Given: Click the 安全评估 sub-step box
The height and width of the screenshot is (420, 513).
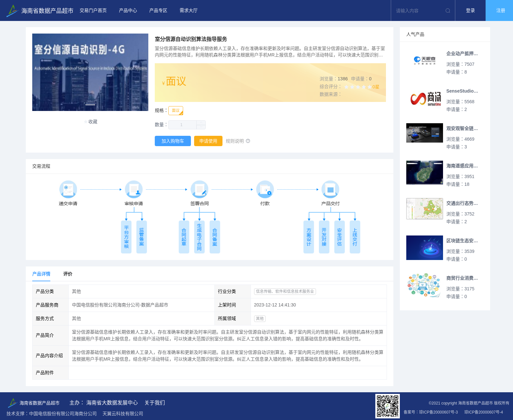Looking at the screenshot, I should 340,237.
